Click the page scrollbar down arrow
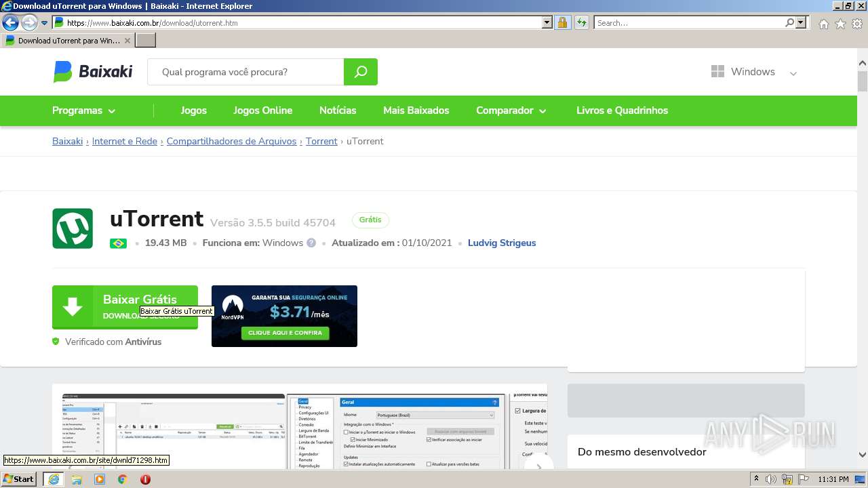Screen dimensions: 868x488 863,455
